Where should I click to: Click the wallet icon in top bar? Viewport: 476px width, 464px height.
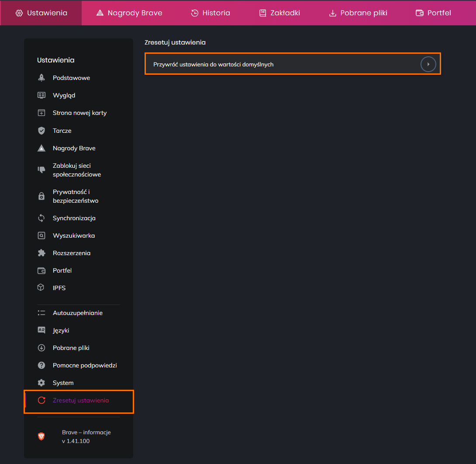(420, 13)
